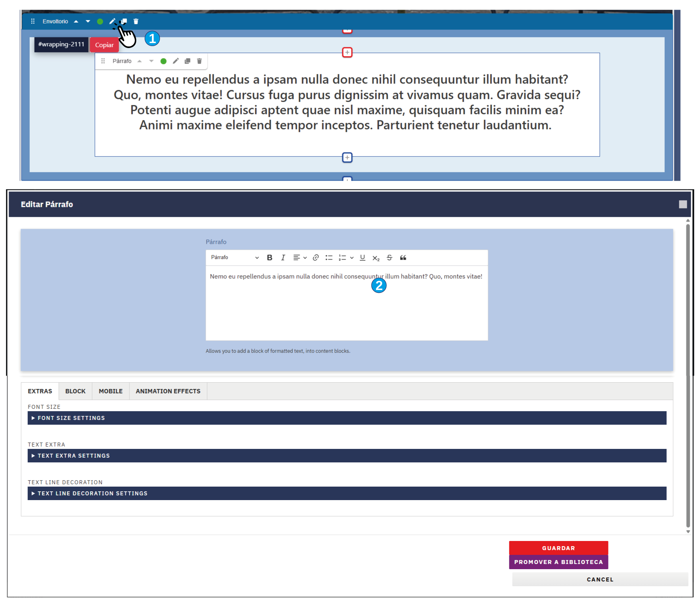Click inside the paragraph editor text area
Screen dimensions: 700x616
[x=347, y=303]
